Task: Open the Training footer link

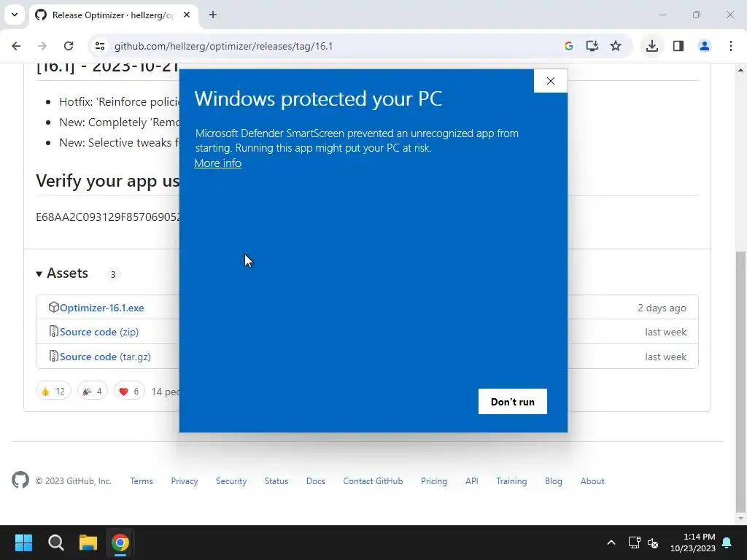Action: [511, 481]
